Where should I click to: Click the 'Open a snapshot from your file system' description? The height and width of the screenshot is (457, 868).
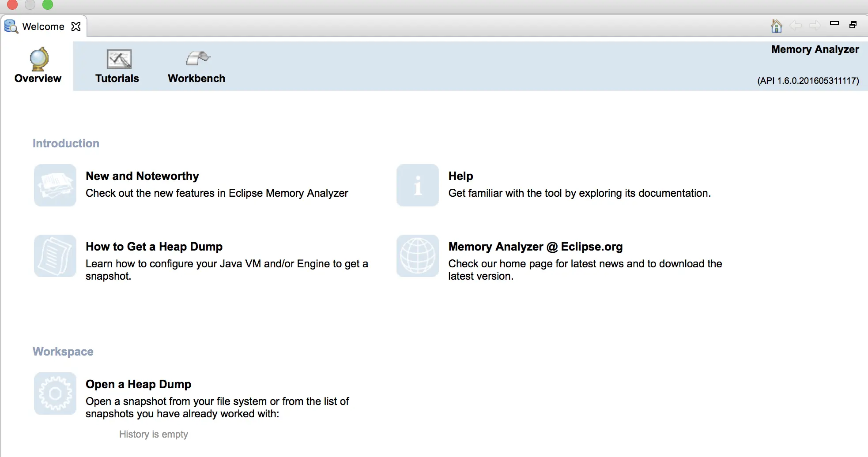(217, 408)
